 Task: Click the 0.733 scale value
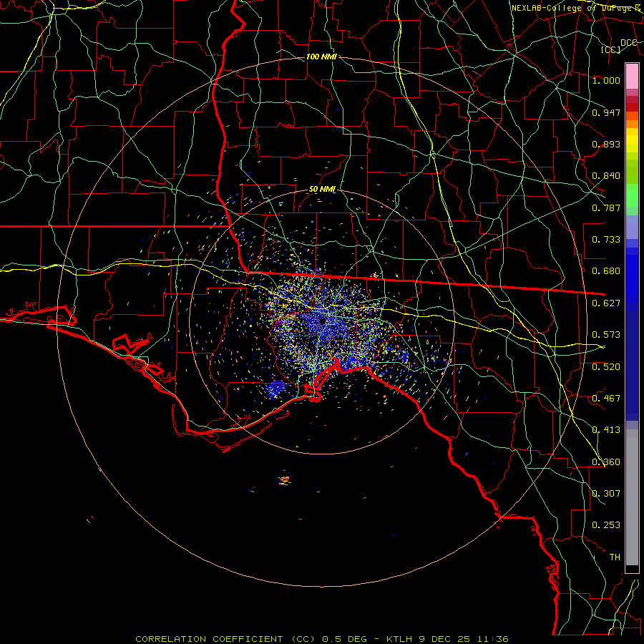coord(606,240)
